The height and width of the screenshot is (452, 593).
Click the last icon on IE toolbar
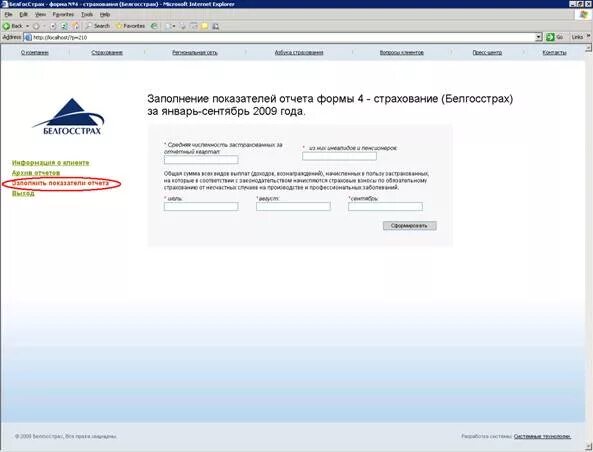pos(216,26)
